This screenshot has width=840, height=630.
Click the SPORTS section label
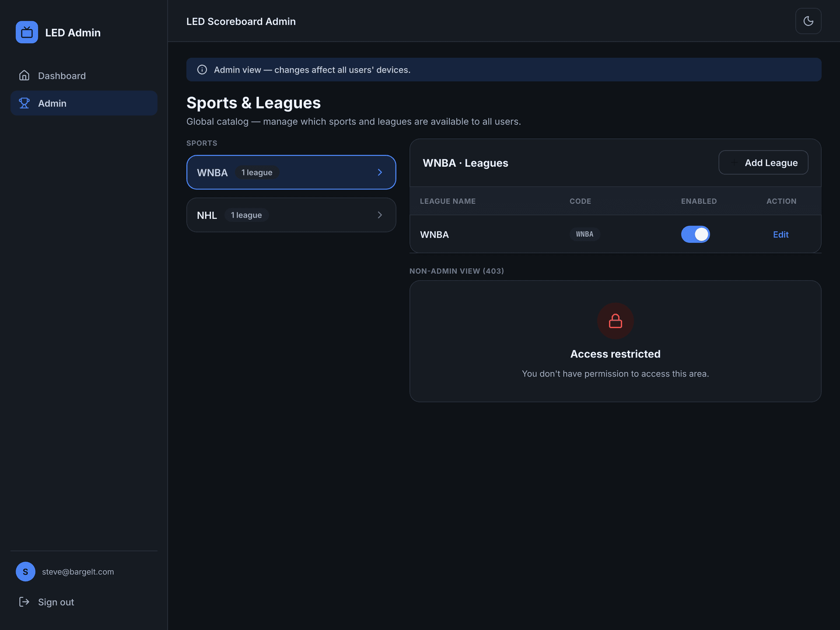(202, 143)
